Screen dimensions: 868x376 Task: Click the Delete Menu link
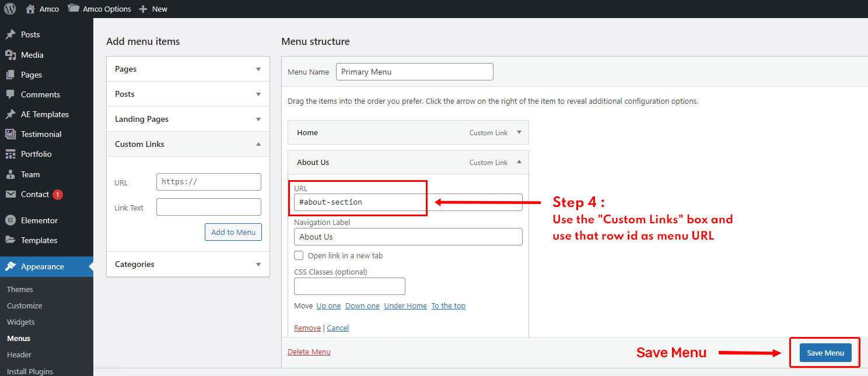coord(309,352)
